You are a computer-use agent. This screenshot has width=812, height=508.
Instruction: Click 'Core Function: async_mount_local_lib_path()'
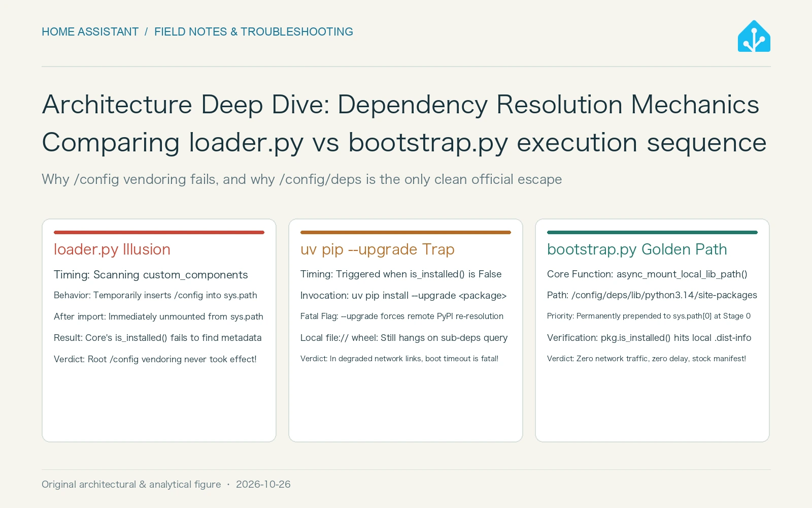[647, 274]
